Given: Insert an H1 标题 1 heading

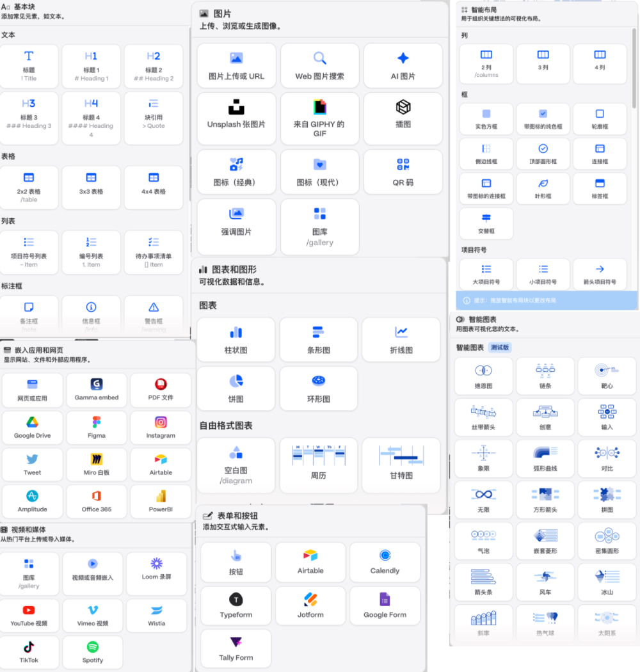Looking at the screenshot, I should pyautogui.click(x=91, y=66).
